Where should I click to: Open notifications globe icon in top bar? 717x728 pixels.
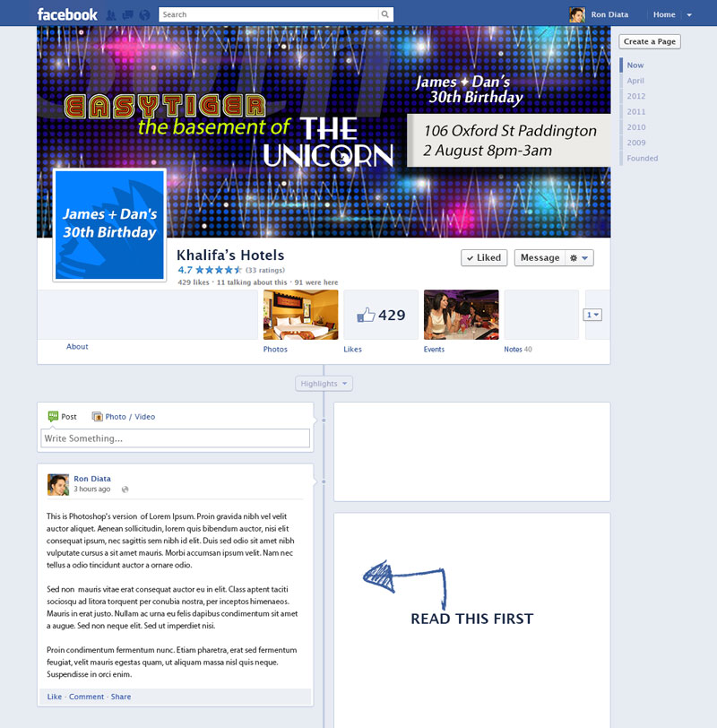tap(145, 15)
